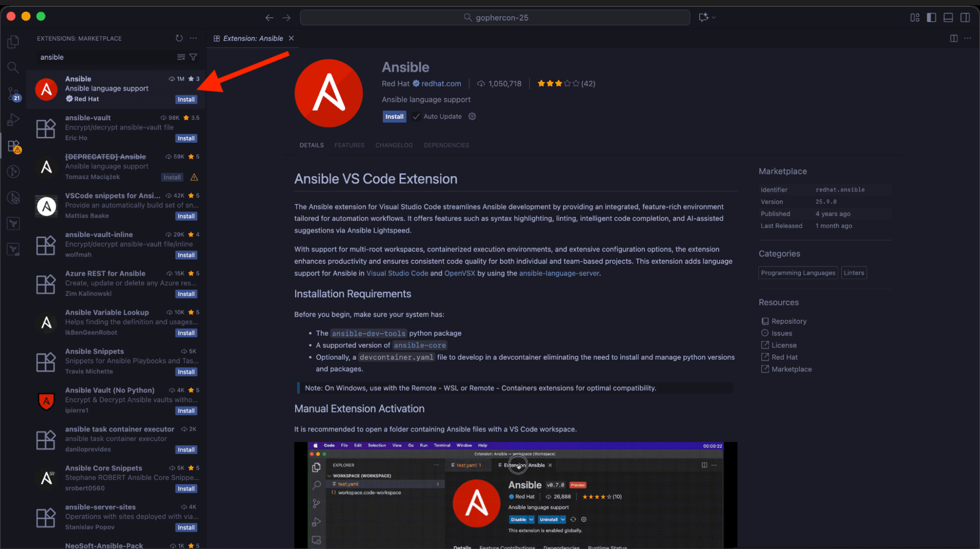
Task: Click the 42 reviews star rating
Action: point(566,83)
